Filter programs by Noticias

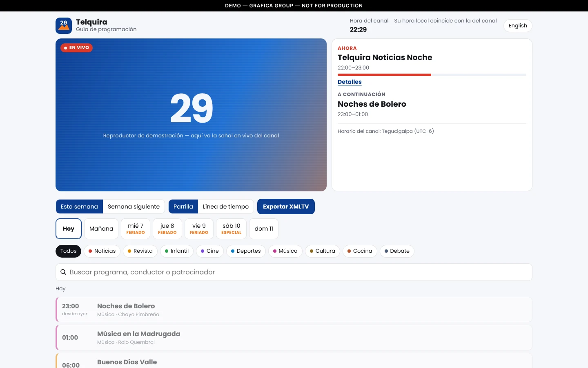point(102,251)
